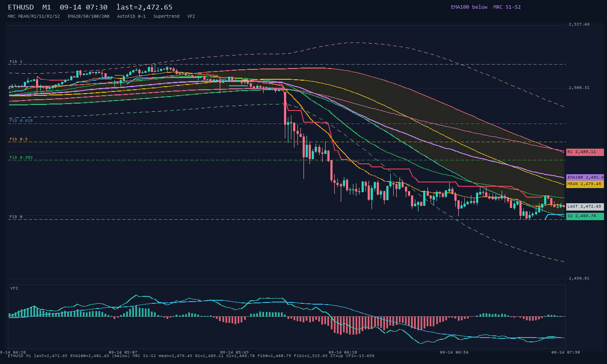Viewport: 607px width, 364px height.
Task: Click the bottom status line starting "ETHUSD M1 last="
Action: [191, 356]
